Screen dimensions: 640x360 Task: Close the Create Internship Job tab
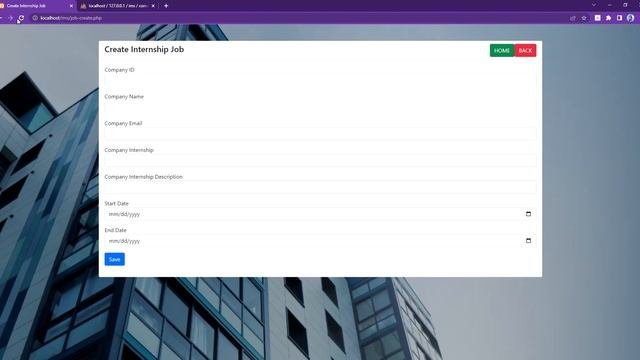tap(71, 6)
